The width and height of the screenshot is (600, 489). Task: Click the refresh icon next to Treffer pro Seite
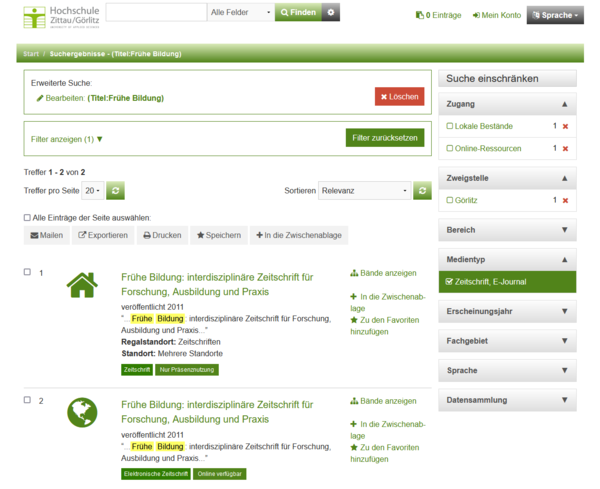[116, 190]
